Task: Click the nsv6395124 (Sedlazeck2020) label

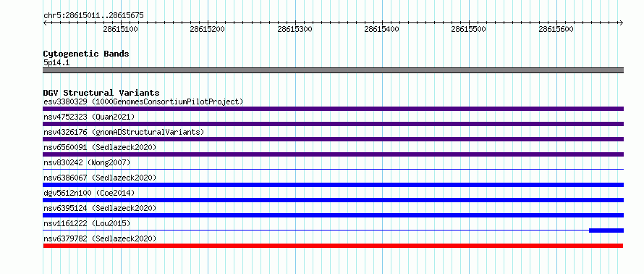Action: (100, 208)
